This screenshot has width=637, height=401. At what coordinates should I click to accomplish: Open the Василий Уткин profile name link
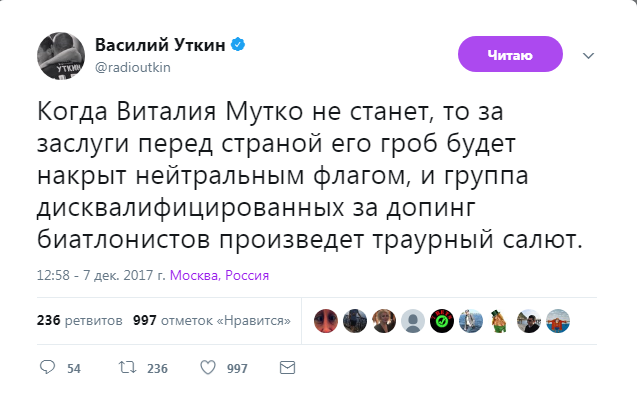pos(161,45)
